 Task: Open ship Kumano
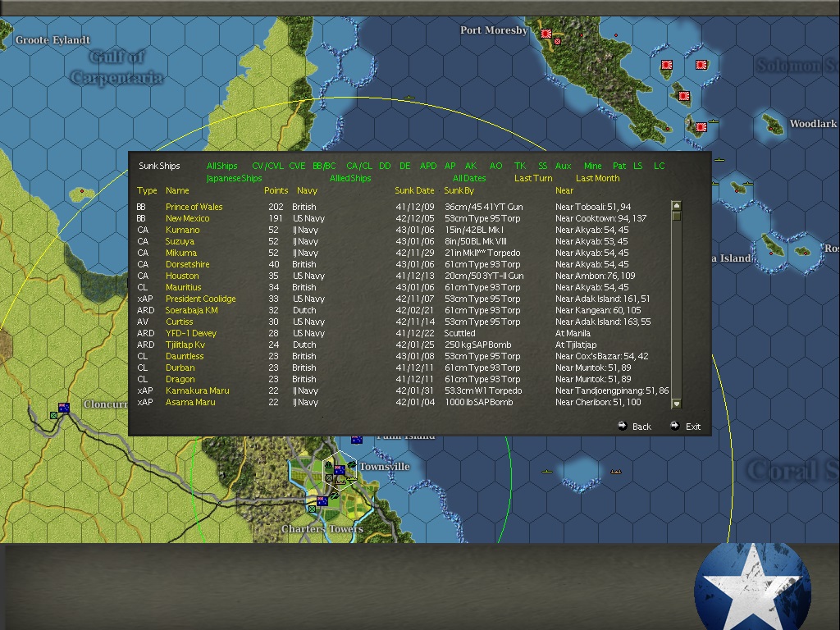[183, 230]
